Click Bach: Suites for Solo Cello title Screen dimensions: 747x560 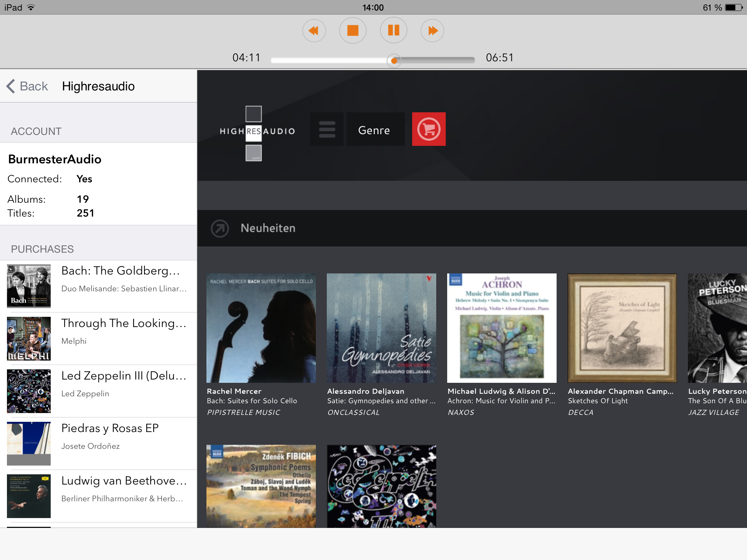click(x=252, y=401)
